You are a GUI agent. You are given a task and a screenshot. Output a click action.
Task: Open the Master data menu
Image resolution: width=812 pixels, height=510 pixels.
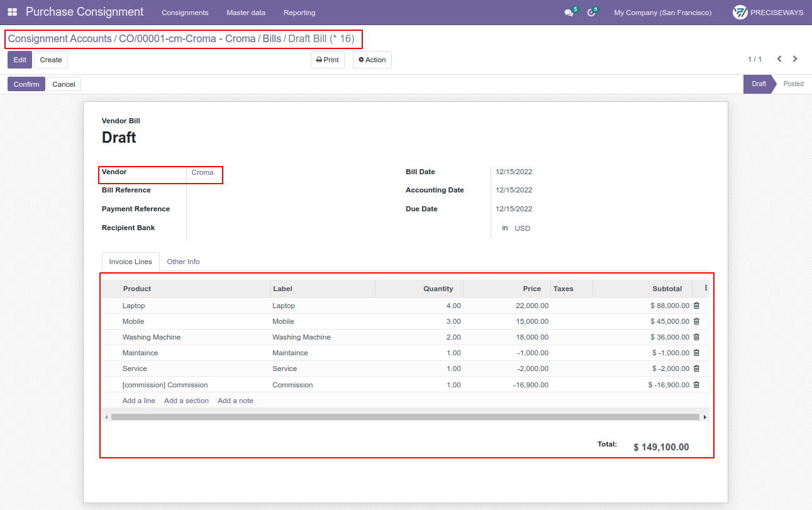(x=246, y=13)
